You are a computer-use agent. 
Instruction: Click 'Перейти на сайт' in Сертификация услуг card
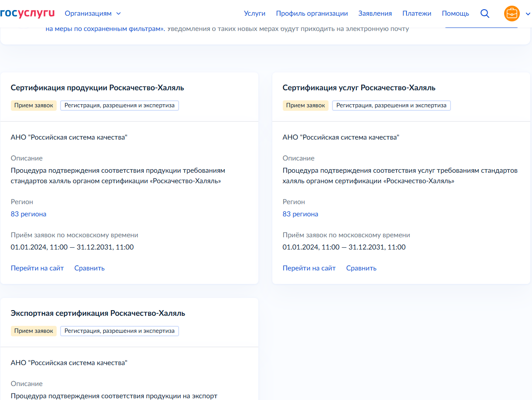309,268
